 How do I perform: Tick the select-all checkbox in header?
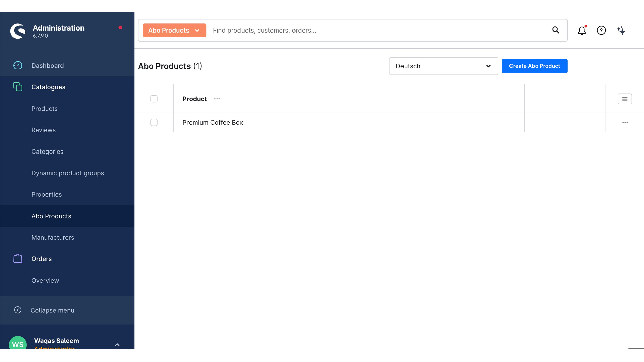coord(154,99)
